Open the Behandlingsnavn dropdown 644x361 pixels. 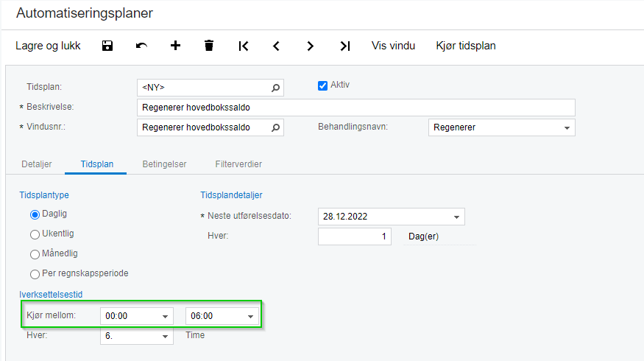coord(567,128)
